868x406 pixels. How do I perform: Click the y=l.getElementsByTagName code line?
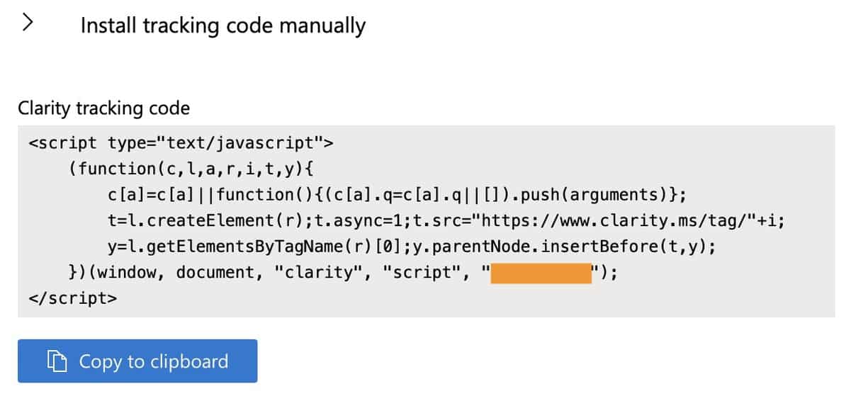412,247
